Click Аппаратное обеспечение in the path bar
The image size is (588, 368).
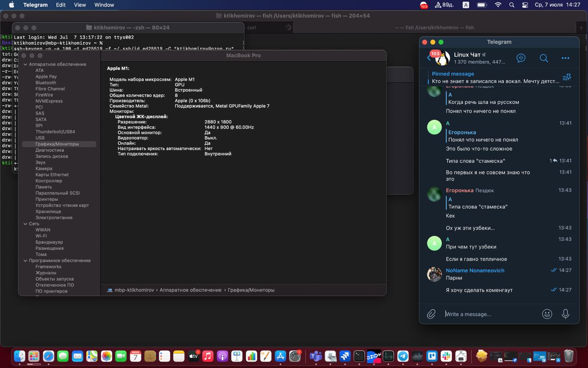[x=190, y=290]
